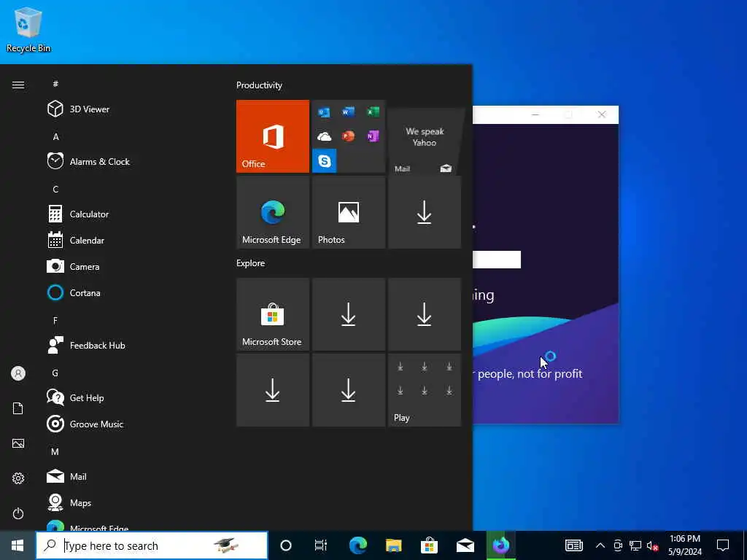Select the A letter header in app list
747x560 pixels.
[x=55, y=136]
